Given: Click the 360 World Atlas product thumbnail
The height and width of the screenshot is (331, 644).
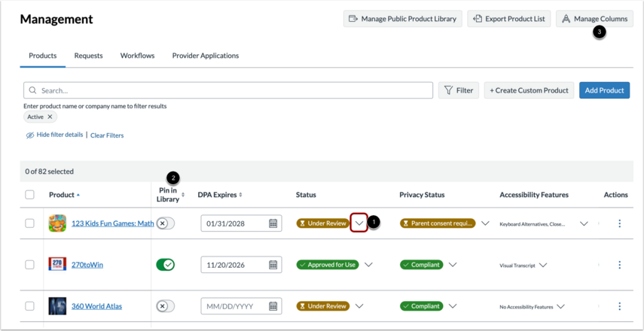Looking at the screenshot, I should point(57,306).
